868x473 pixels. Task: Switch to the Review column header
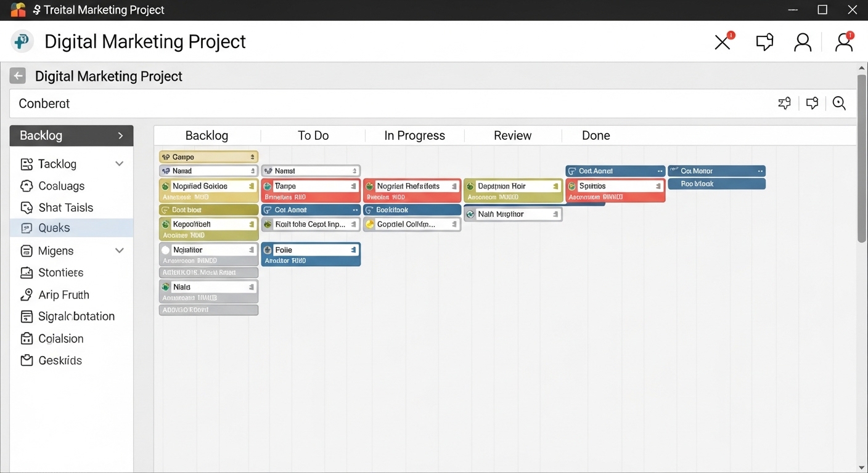(512, 135)
